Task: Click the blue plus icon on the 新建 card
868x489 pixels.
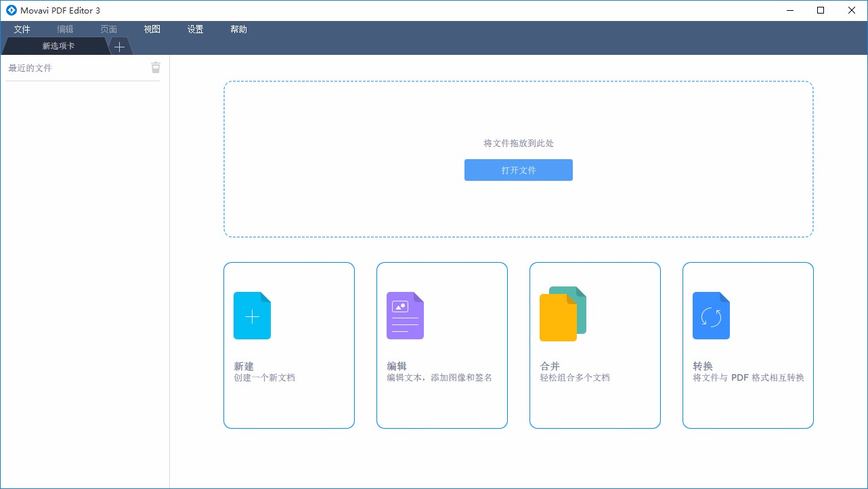Action: [252, 315]
